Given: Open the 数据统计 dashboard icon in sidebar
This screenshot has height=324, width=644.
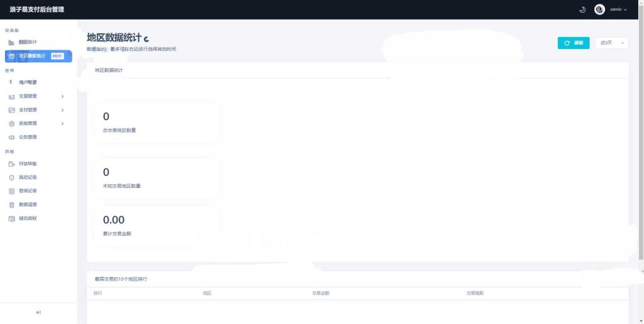Looking at the screenshot, I should click(11, 42).
